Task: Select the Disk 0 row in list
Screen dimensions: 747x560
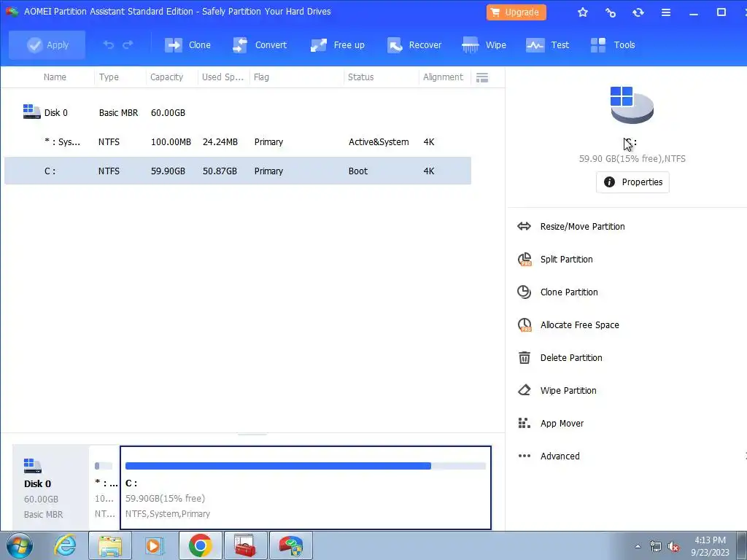Action: [238, 112]
